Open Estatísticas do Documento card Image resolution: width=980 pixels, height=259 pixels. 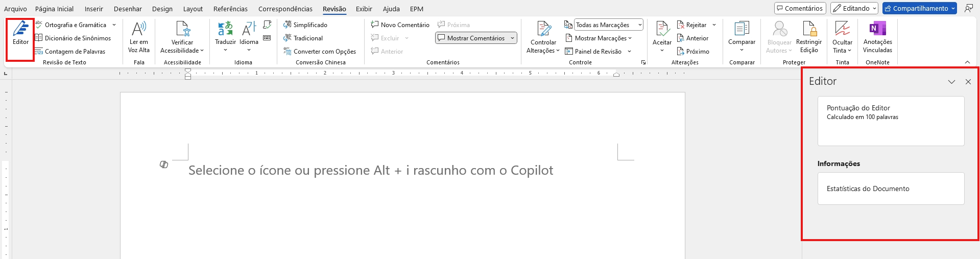[891, 189]
